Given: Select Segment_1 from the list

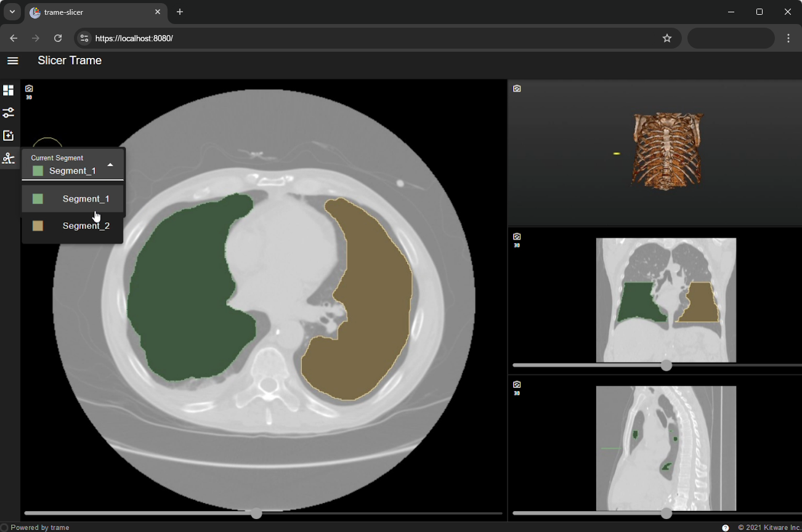Looking at the screenshot, I should point(86,199).
